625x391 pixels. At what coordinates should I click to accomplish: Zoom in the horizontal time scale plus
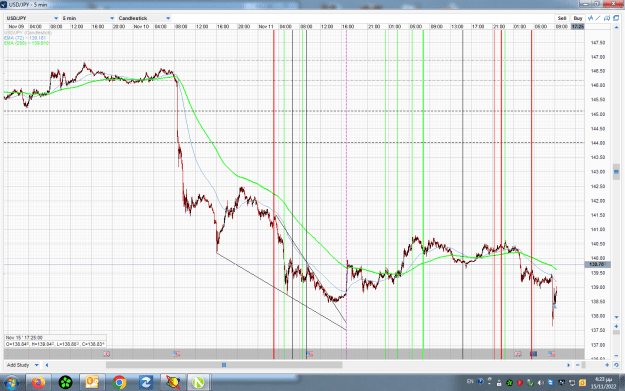click(x=607, y=365)
